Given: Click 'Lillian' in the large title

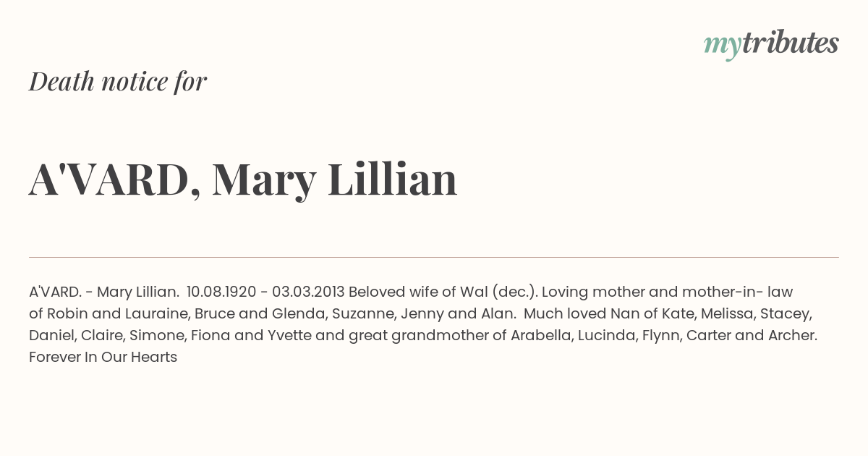Looking at the screenshot, I should (x=393, y=179).
